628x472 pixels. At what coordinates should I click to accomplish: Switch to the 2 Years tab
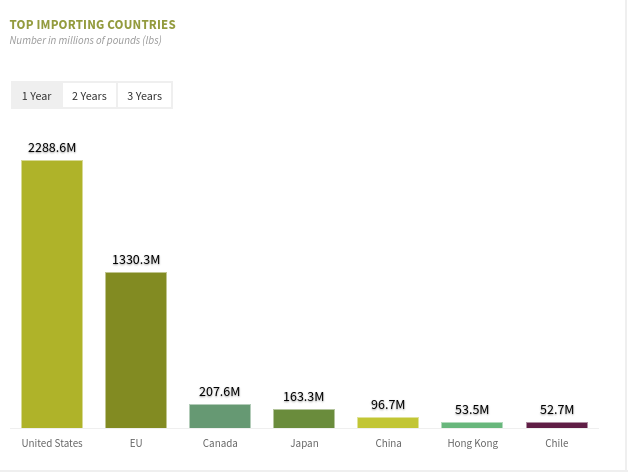coord(89,96)
